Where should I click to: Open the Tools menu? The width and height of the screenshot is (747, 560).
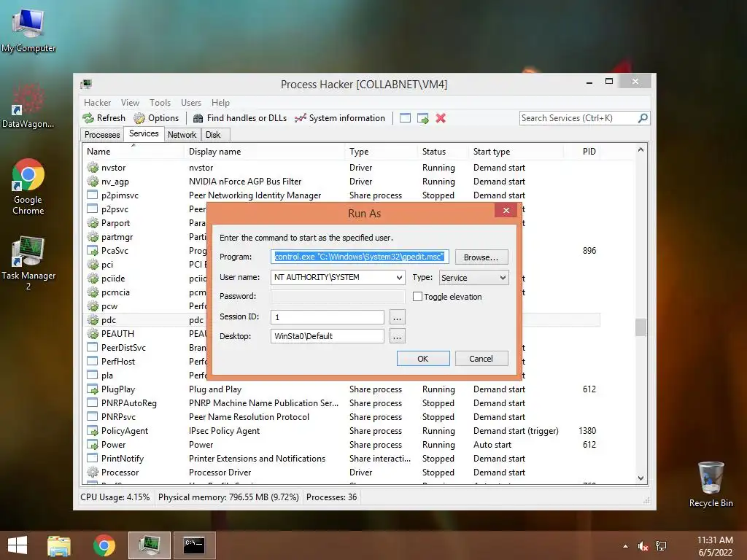[160, 102]
